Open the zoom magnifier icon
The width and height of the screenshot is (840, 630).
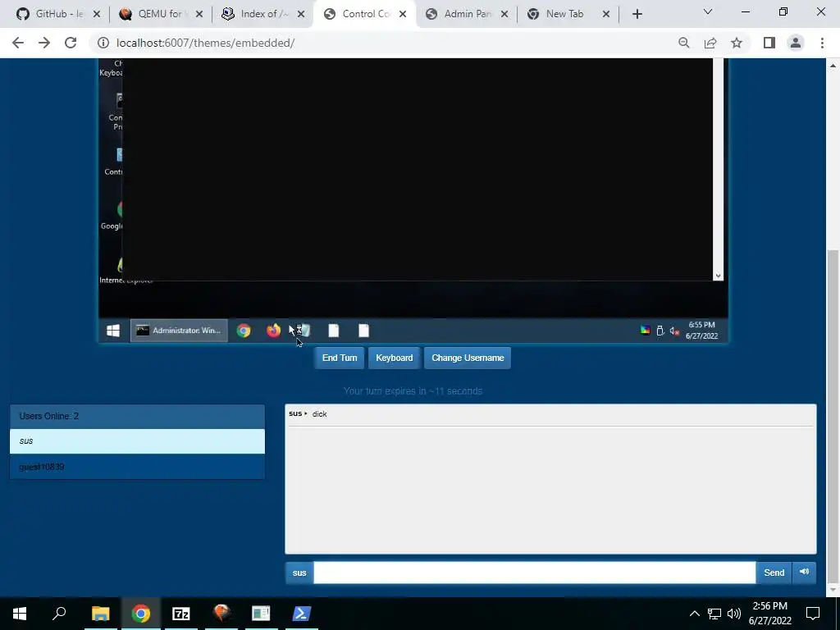pyautogui.click(x=683, y=43)
